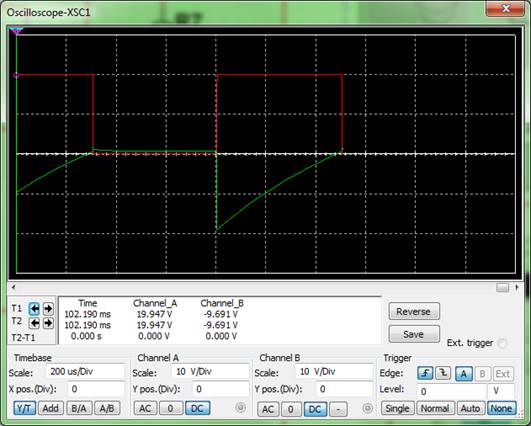531x426 pixels.
Task: Choose None trigger mode
Action: pos(502,408)
